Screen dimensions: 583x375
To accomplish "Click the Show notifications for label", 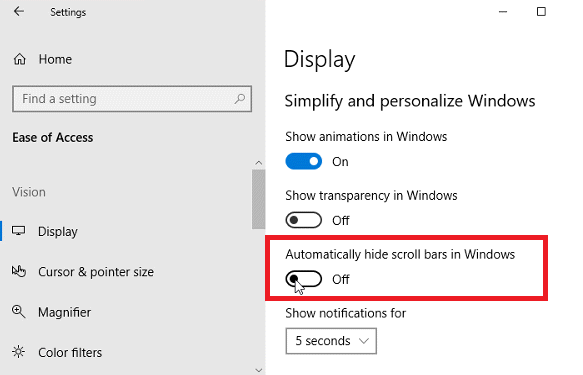I will pyautogui.click(x=345, y=313).
